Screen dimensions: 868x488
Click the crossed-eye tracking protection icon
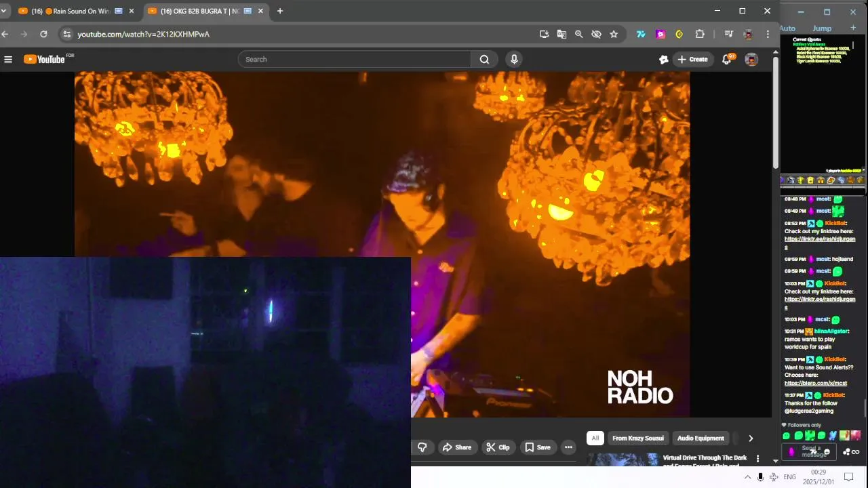point(596,34)
